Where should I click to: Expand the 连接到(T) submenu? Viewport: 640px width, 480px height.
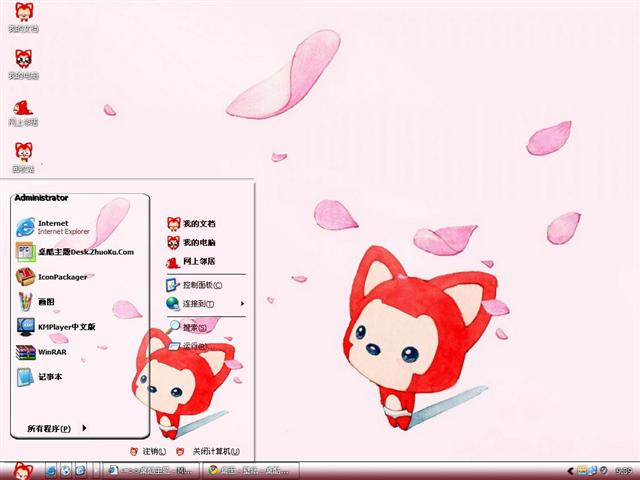[205, 303]
